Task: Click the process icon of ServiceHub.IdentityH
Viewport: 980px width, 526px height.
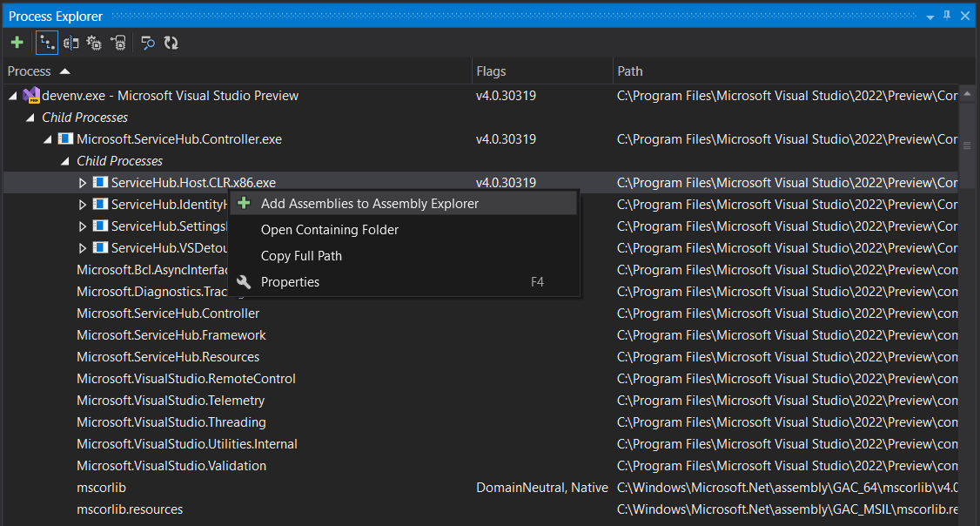Action: [x=100, y=204]
